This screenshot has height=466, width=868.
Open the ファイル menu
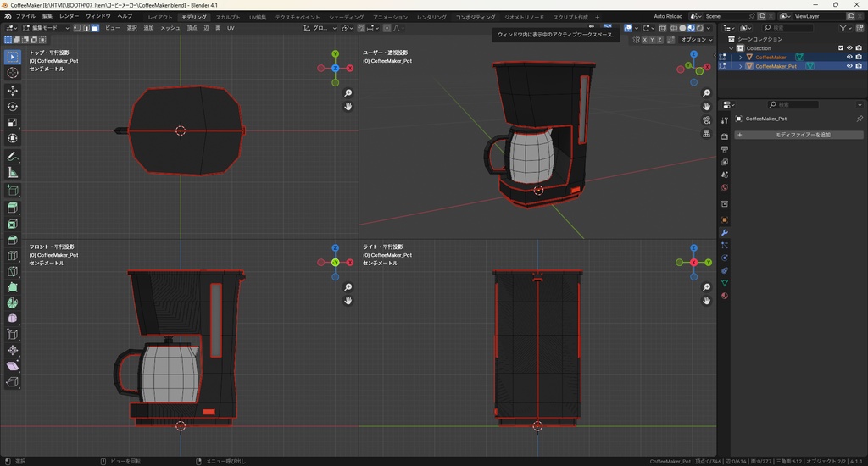click(25, 16)
